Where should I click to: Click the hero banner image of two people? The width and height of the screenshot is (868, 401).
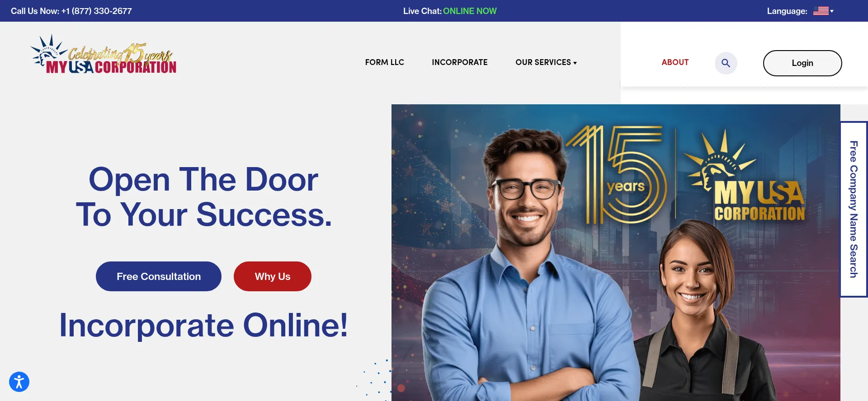point(616,253)
